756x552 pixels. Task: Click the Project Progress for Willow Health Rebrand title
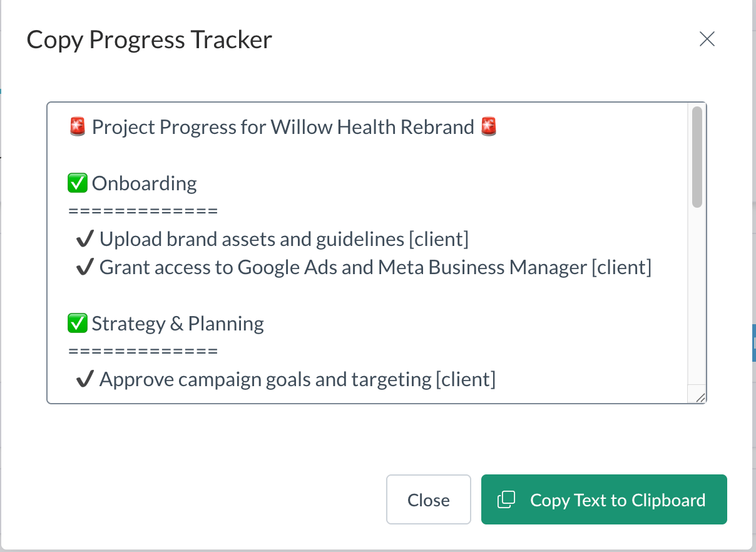pyautogui.click(x=283, y=126)
